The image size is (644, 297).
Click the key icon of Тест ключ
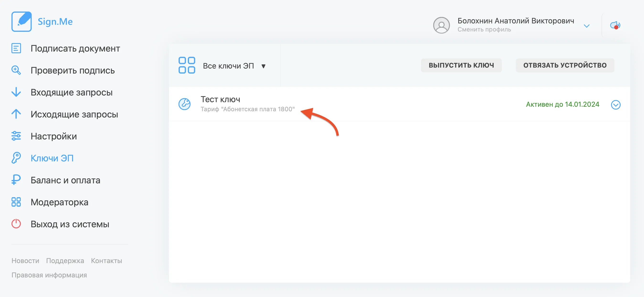point(185,104)
